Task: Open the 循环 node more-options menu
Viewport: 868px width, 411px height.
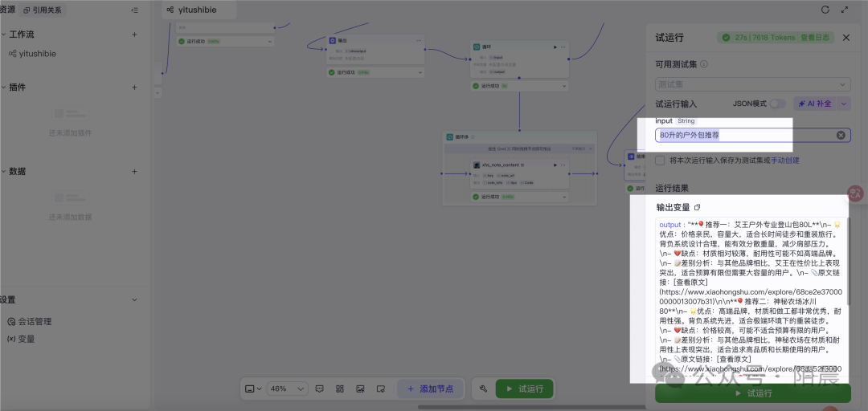Action: pos(563,47)
